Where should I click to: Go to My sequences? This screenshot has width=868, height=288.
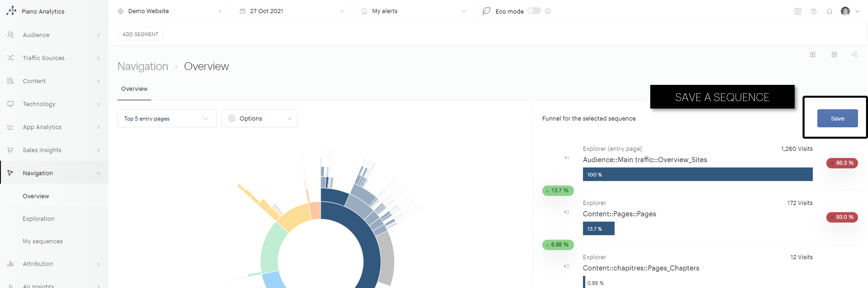[42, 241]
